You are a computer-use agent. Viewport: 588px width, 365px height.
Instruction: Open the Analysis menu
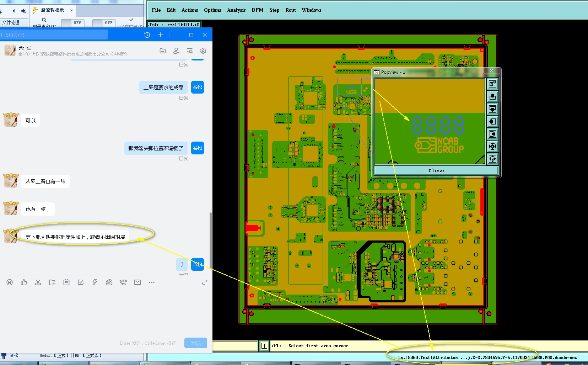pyautogui.click(x=236, y=10)
